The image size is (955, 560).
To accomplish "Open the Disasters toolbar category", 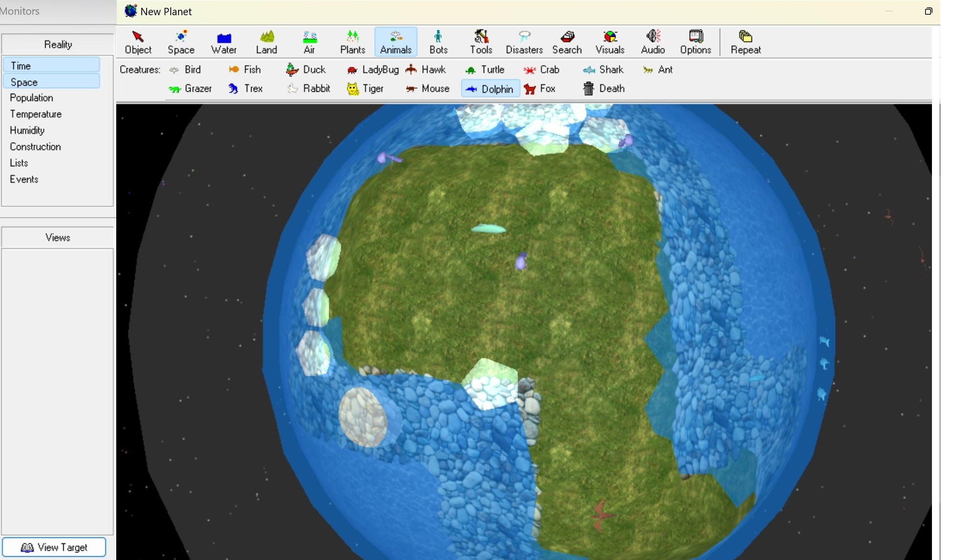I will [x=524, y=42].
